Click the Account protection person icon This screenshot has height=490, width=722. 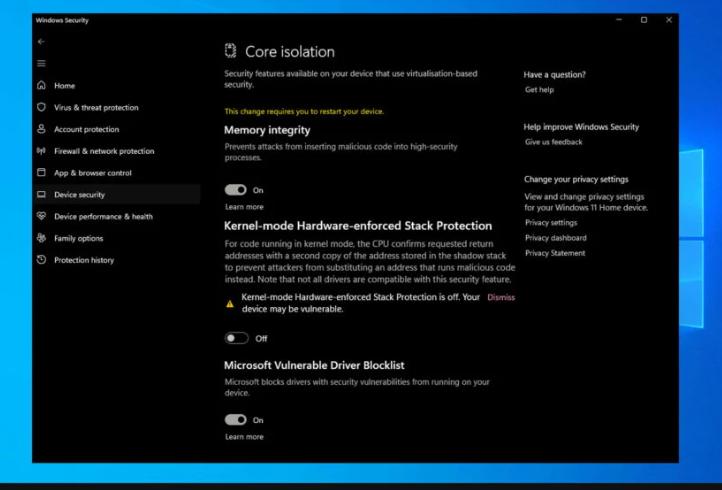41,129
